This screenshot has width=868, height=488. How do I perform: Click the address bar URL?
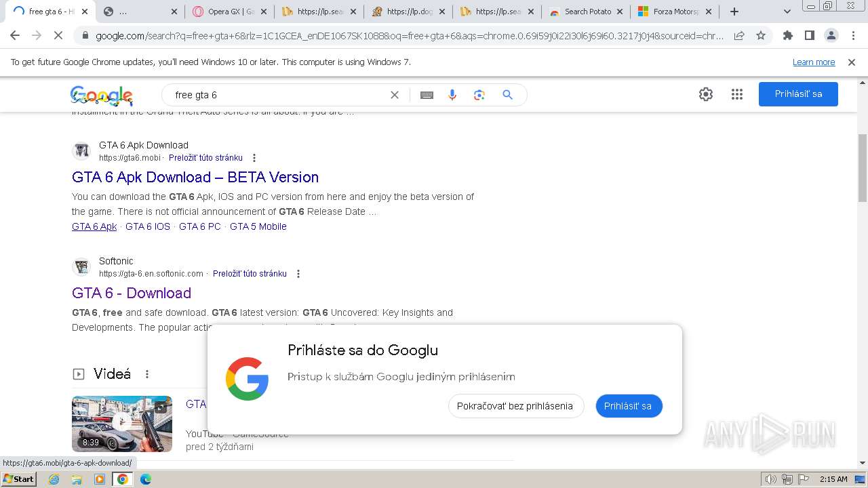[410, 36]
